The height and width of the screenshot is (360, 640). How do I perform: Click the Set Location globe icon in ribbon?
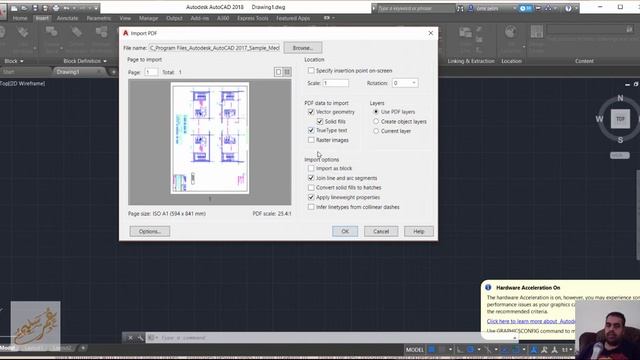pos(510,32)
